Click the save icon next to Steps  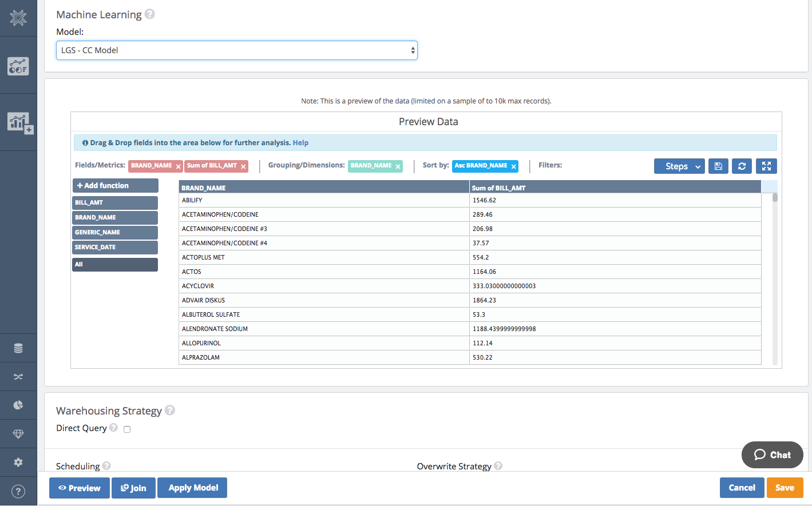coord(718,166)
